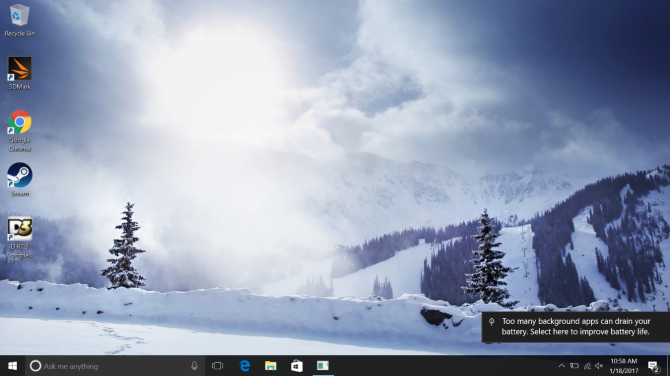Open the clock showing 10:58 AM
Image resolution: width=670 pixels, height=376 pixels.
[623, 366]
